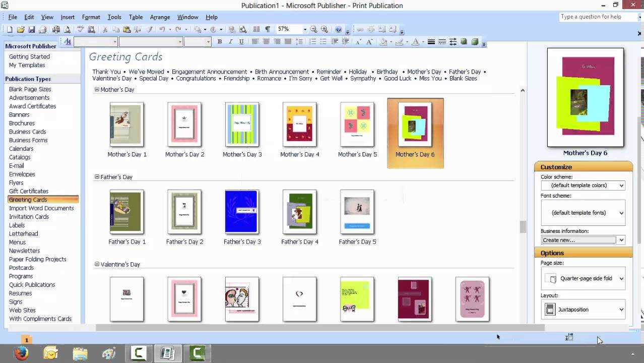Open the Format menu
The width and height of the screenshot is (644, 363).
[x=91, y=17]
